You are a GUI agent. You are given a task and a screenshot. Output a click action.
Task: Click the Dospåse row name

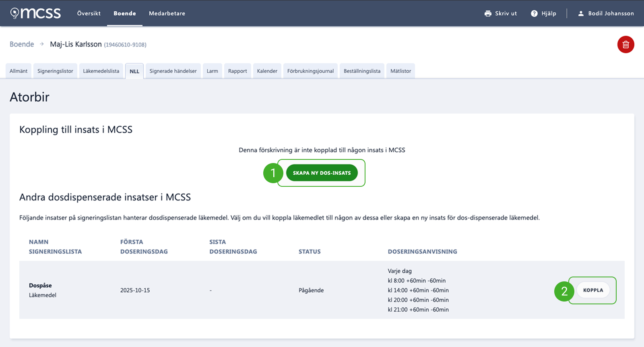click(40, 285)
